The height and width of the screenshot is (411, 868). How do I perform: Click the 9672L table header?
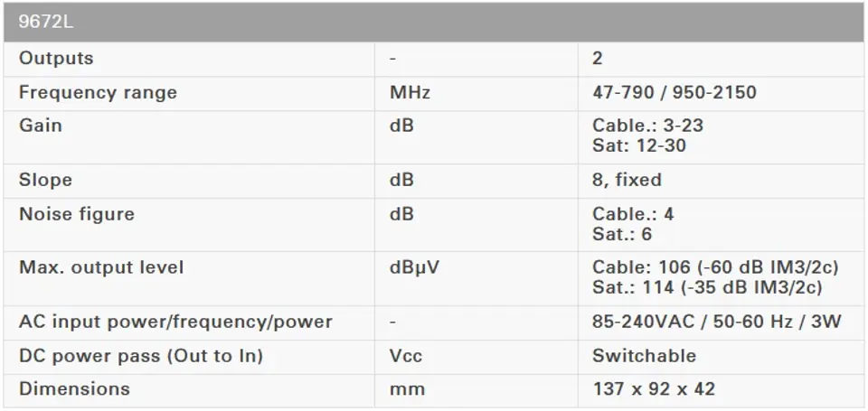tap(434, 22)
